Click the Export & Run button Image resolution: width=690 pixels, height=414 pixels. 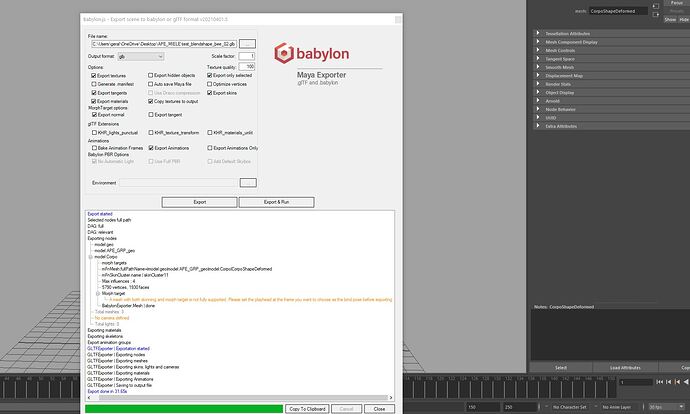(x=276, y=202)
